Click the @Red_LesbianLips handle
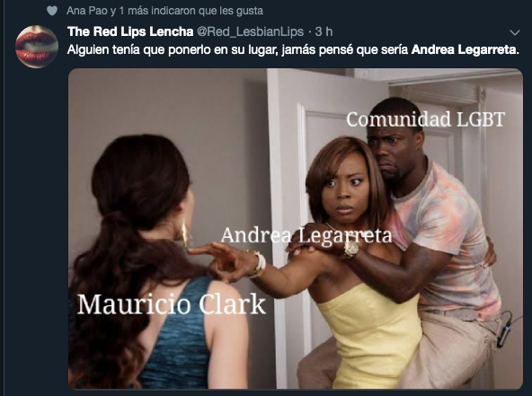 click(251, 31)
